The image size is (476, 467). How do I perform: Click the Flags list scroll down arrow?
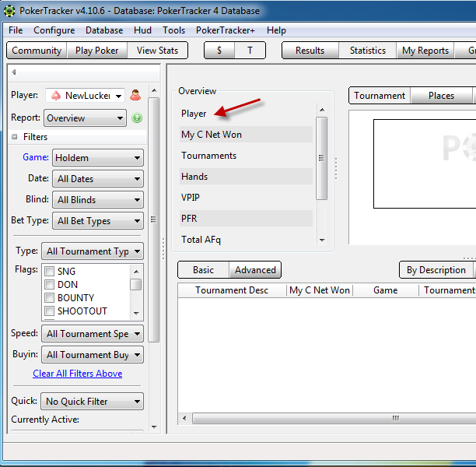point(136,313)
